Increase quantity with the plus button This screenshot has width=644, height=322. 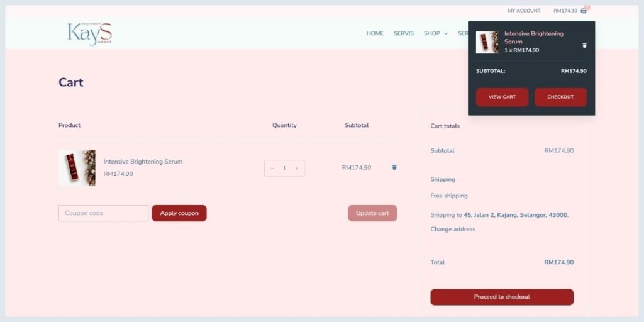point(297,168)
